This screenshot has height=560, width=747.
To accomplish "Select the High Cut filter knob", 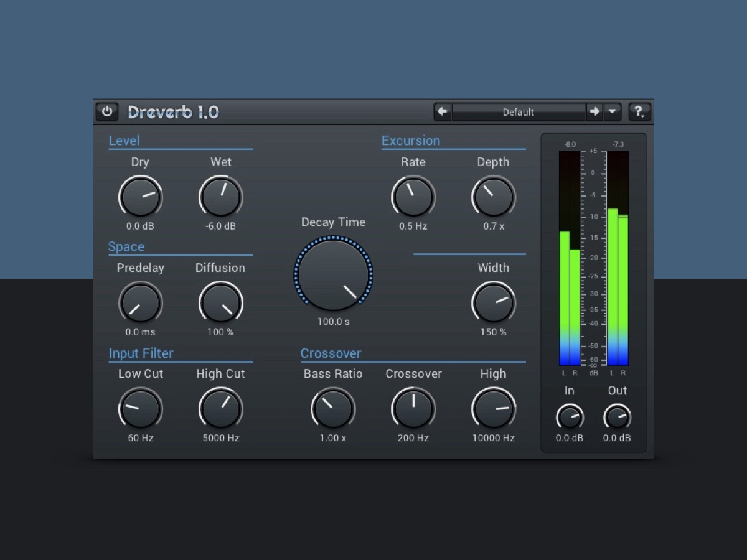I will click(220, 408).
